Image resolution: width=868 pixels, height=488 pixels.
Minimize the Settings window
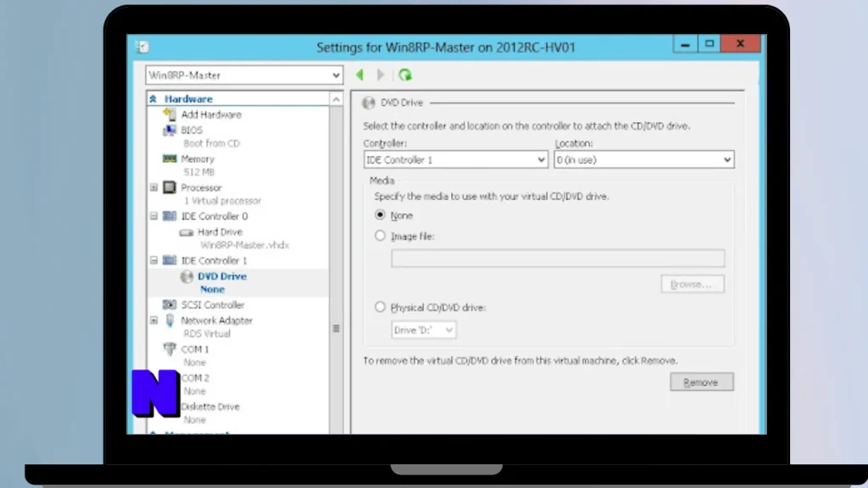tap(685, 44)
